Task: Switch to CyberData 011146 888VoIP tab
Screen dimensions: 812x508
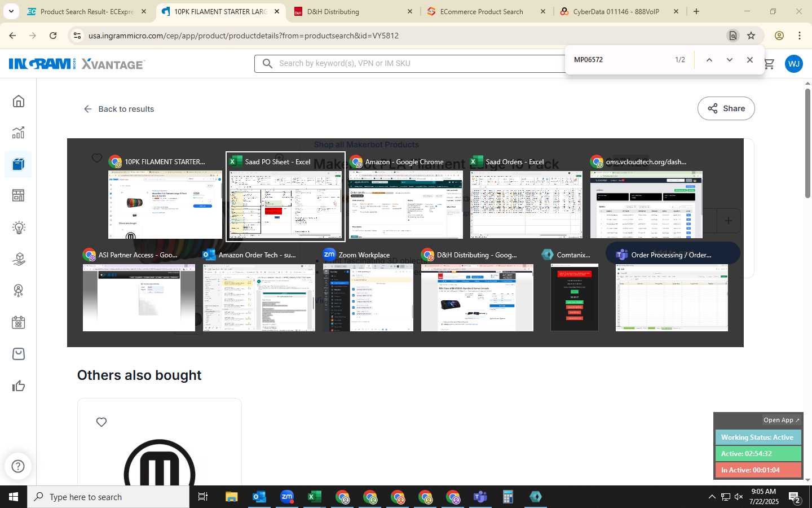Action: coord(620,11)
